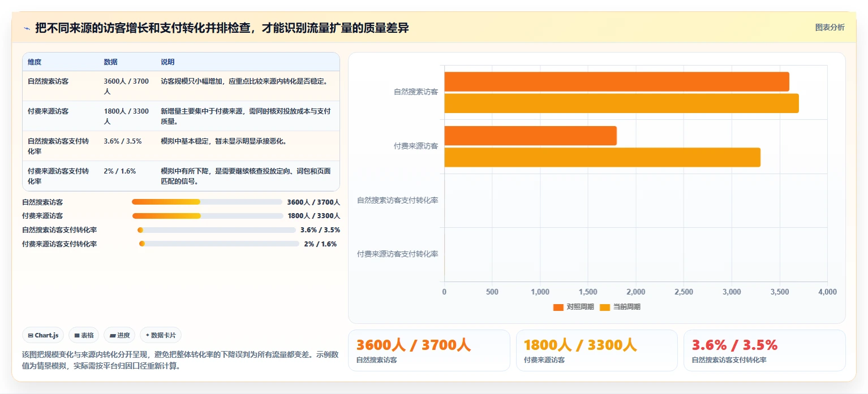Click the 自然搜索访客 progress bar
This screenshot has height=394, width=868.
point(207,202)
